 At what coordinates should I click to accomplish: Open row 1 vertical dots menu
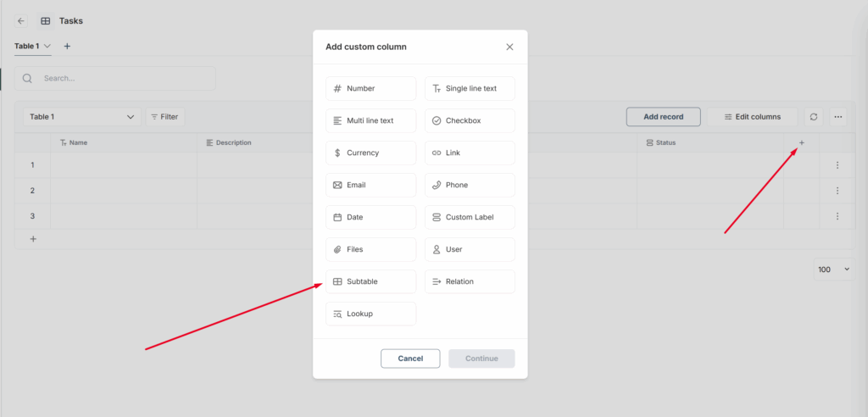(x=837, y=165)
